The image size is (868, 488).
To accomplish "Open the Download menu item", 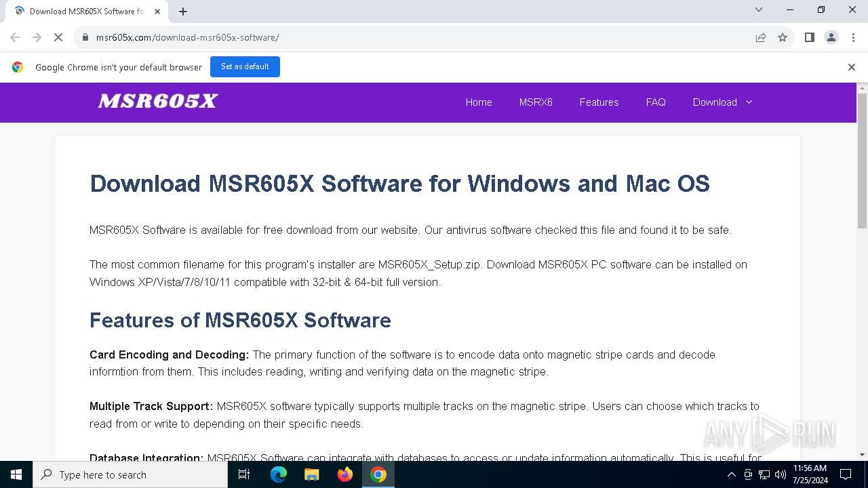I will (x=715, y=102).
